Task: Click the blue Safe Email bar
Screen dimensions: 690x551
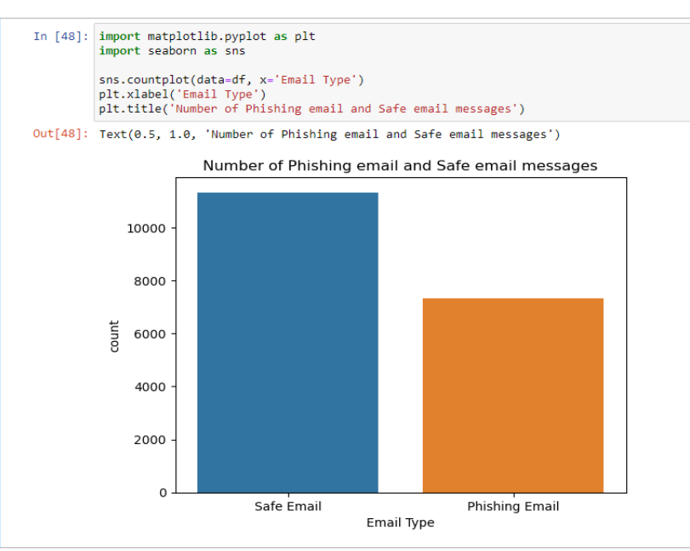Action: [x=288, y=342]
